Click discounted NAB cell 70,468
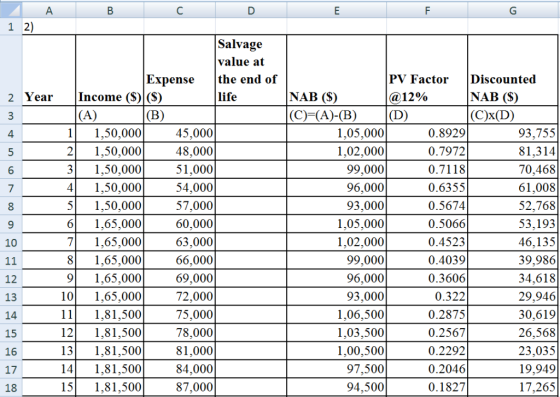Viewport: 560px width, 397px height. pos(513,170)
